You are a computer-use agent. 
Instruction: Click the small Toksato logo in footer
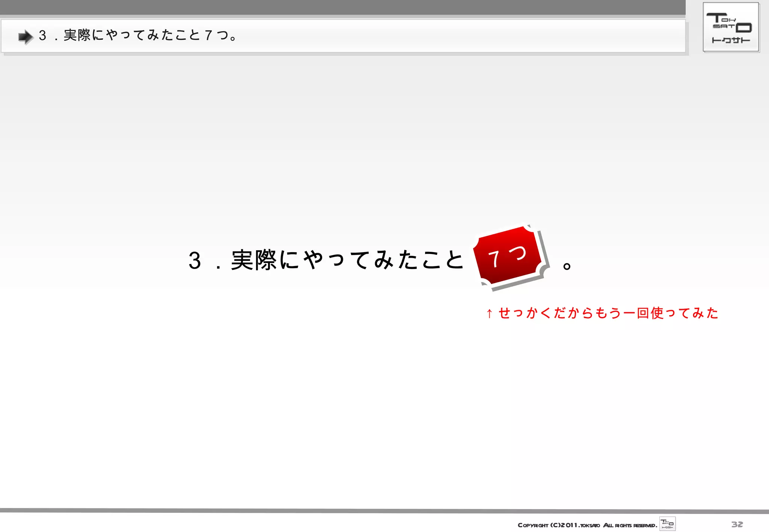click(x=667, y=524)
